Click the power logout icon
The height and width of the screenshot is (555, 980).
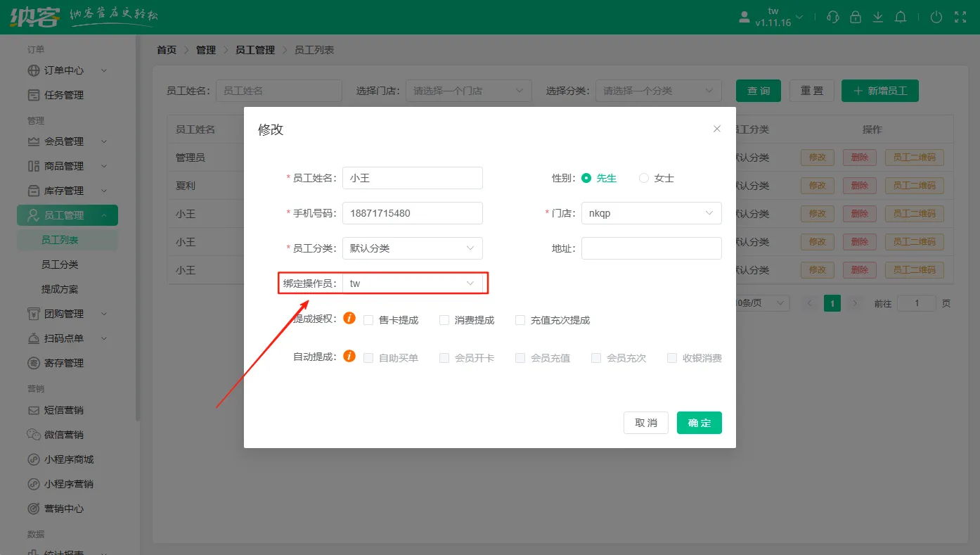coord(936,17)
